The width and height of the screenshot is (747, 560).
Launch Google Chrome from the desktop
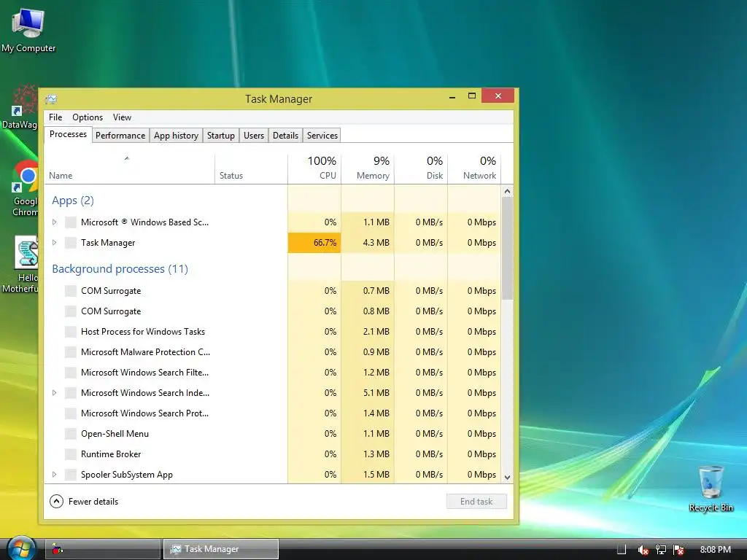(25, 188)
